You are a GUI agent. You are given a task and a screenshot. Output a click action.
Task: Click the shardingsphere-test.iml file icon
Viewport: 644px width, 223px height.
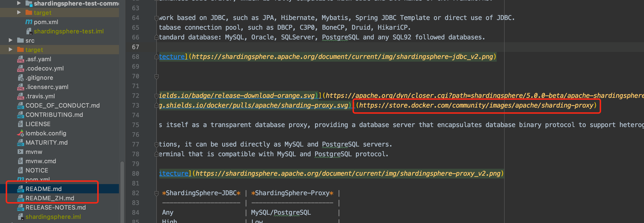(29, 31)
